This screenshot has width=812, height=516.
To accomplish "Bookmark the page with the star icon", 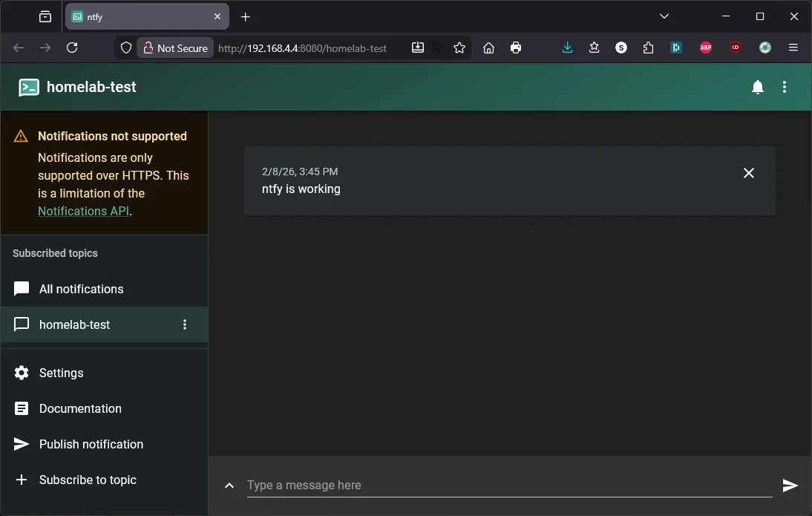I will pos(459,48).
